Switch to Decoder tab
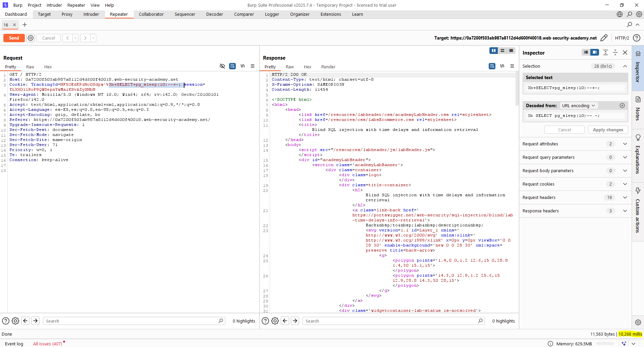The image size is (644, 347). pos(215,14)
